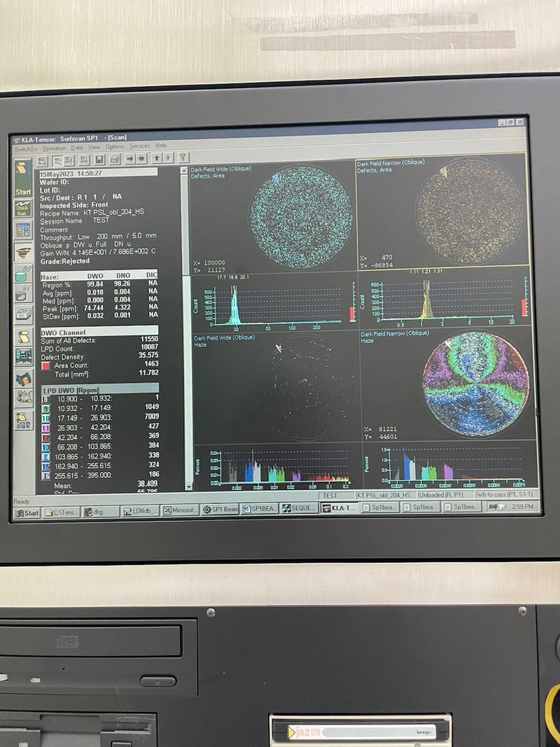The image size is (560, 747).
Task: Click the yellow question mark Help icon
Action: click(x=183, y=158)
